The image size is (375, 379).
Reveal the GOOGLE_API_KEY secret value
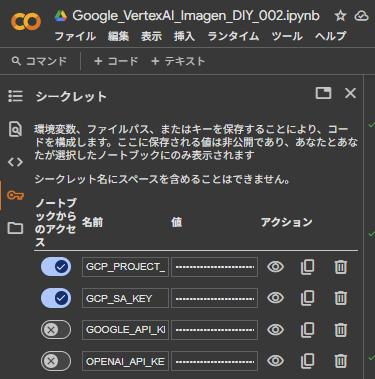[x=275, y=330]
